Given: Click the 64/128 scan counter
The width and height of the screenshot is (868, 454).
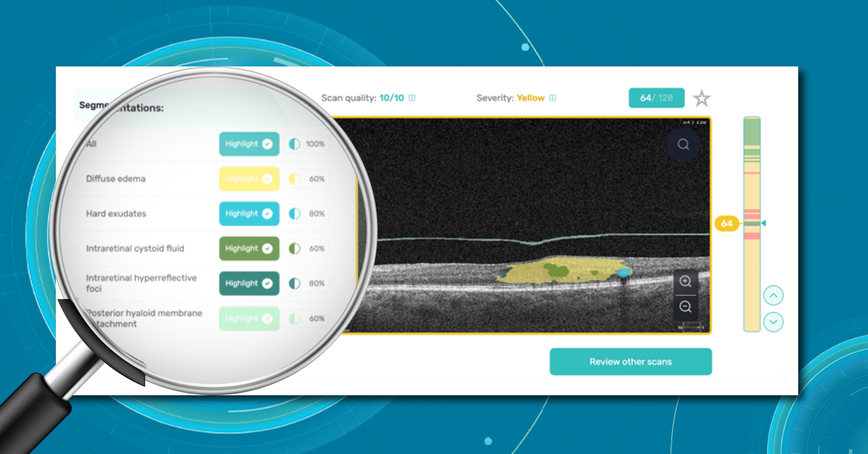Looking at the screenshot, I should tap(656, 98).
